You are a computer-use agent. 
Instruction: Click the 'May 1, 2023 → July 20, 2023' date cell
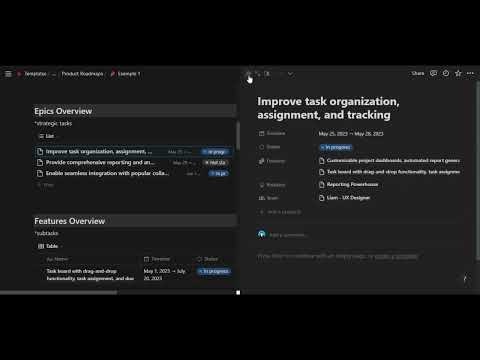(x=165, y=275)
